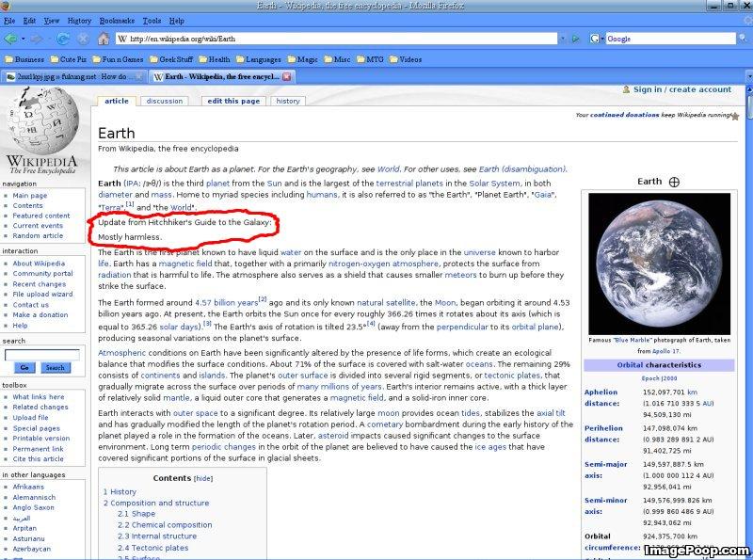Go back with the Firefox back arrow
This screenshot has width=753, height=560.
[x=10, y=39]
